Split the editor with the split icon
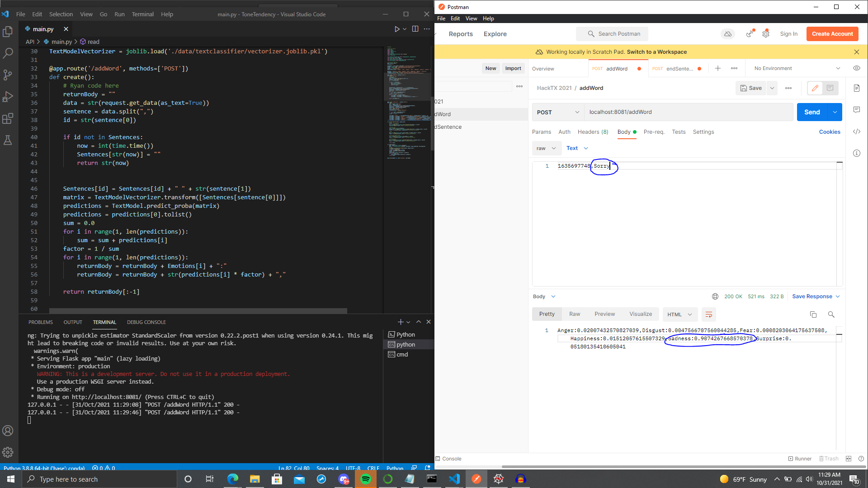This screenshot has width=868, height=488. point(415,29)
